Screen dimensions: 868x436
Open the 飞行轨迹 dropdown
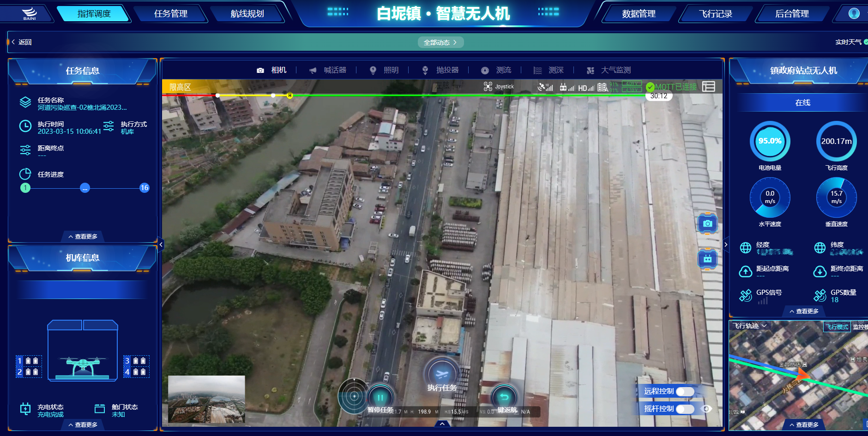coord(750,326)
